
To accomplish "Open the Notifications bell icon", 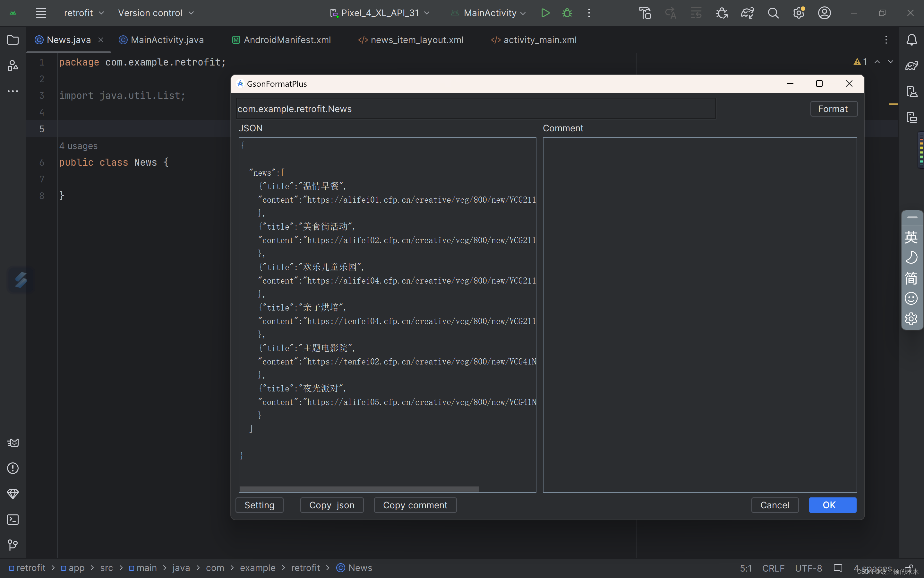I will pyautogui.click(x=911, y=40).
